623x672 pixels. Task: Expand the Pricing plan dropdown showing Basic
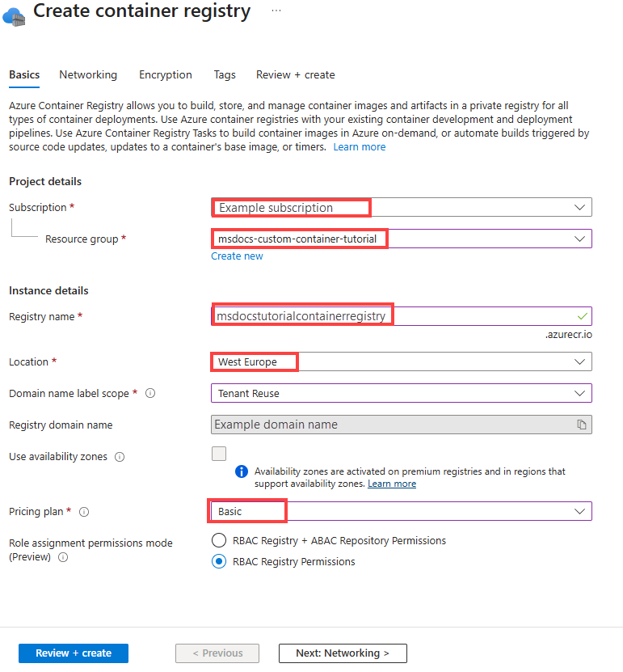[402, 511]
